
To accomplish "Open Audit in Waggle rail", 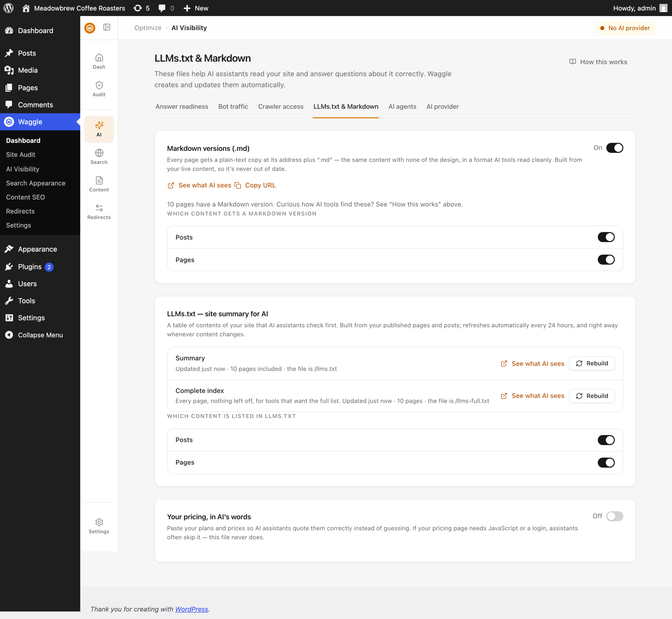I will pos(99,89).
